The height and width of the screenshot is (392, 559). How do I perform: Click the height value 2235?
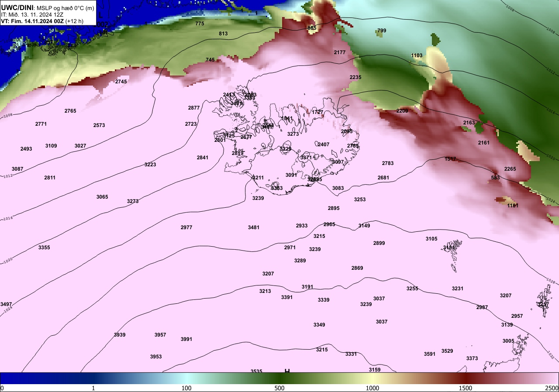(355, 77)
